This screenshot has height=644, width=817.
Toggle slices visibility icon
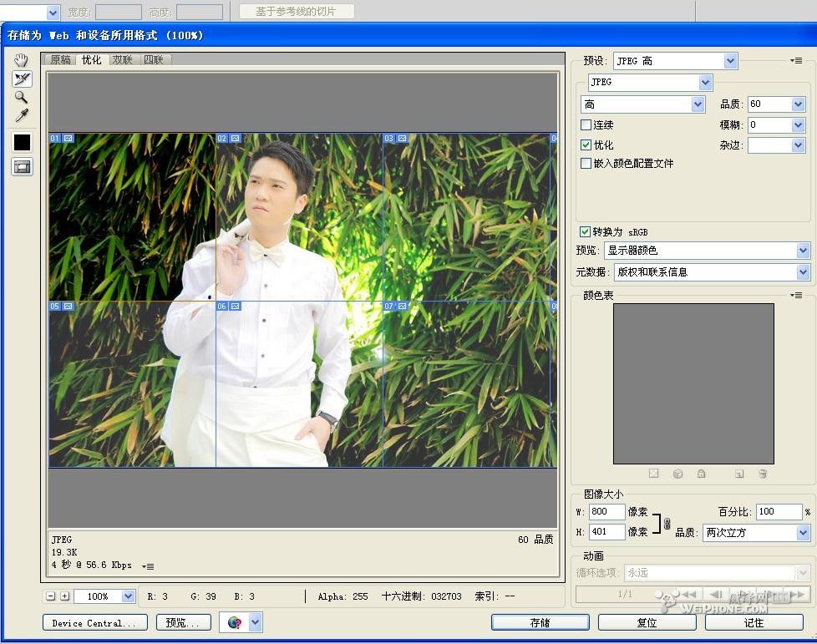[22, 167]
